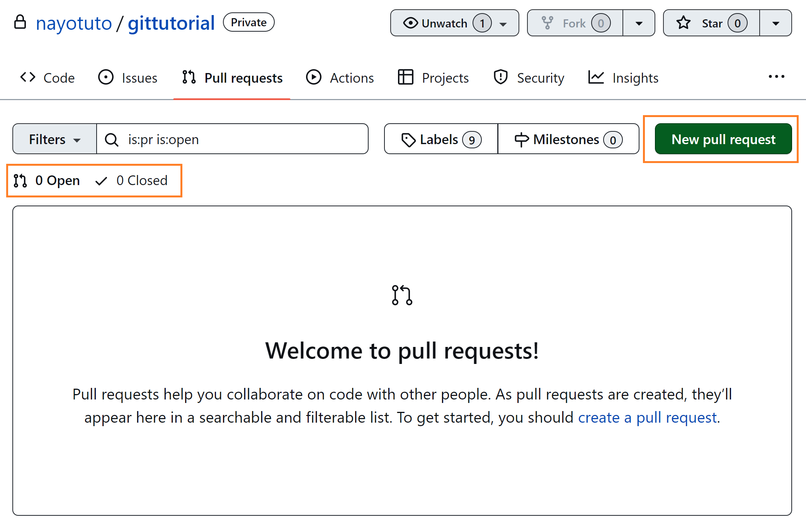Toggle Unwatch via the eye icon button
806x532 pixels.
coord(410,23)
